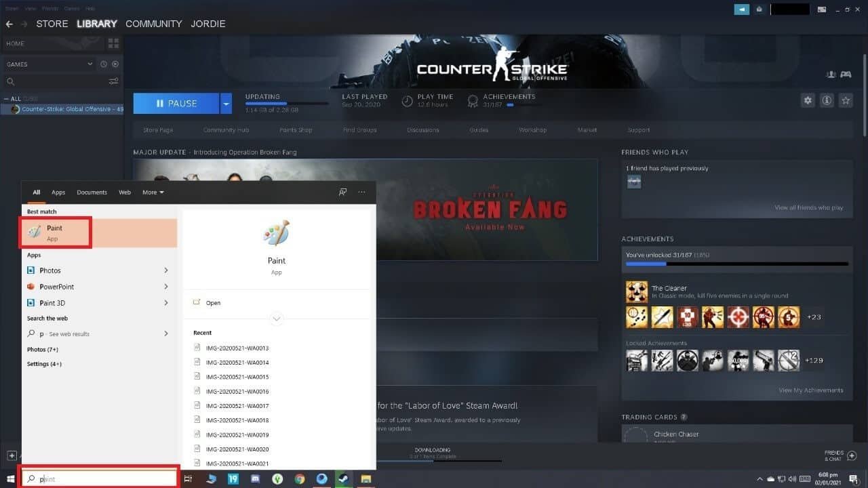
Task: Show ready-to-play games filter icon
Action: coord(115,64)
